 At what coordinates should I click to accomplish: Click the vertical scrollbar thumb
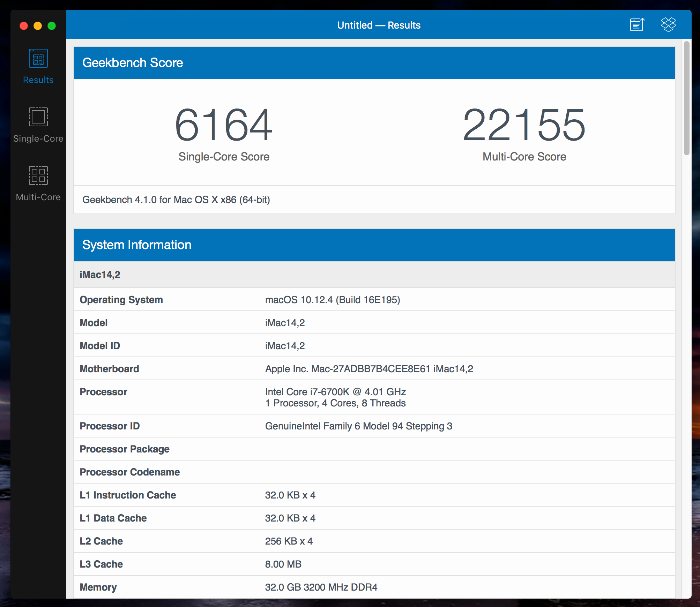(686, 98)
